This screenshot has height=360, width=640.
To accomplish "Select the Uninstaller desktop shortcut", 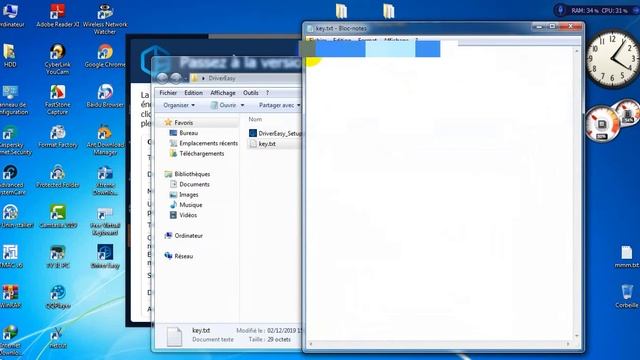I will 12,216.
